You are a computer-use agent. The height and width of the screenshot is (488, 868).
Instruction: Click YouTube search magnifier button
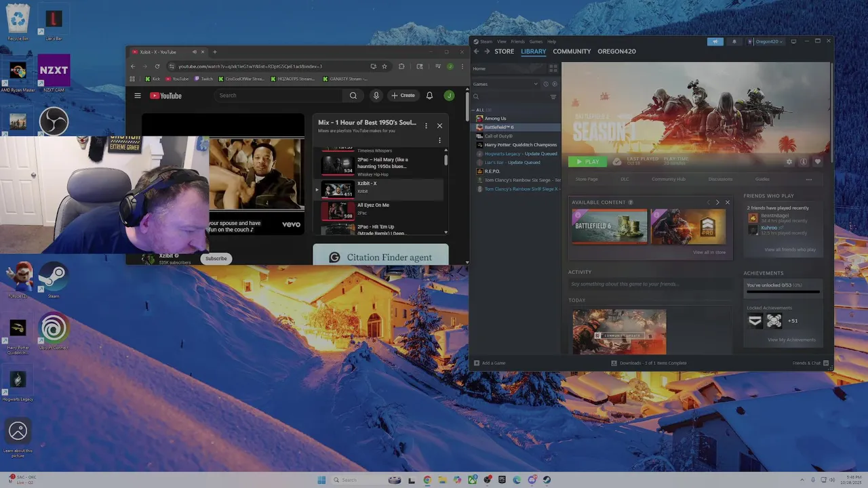click(x=353, y=96)
